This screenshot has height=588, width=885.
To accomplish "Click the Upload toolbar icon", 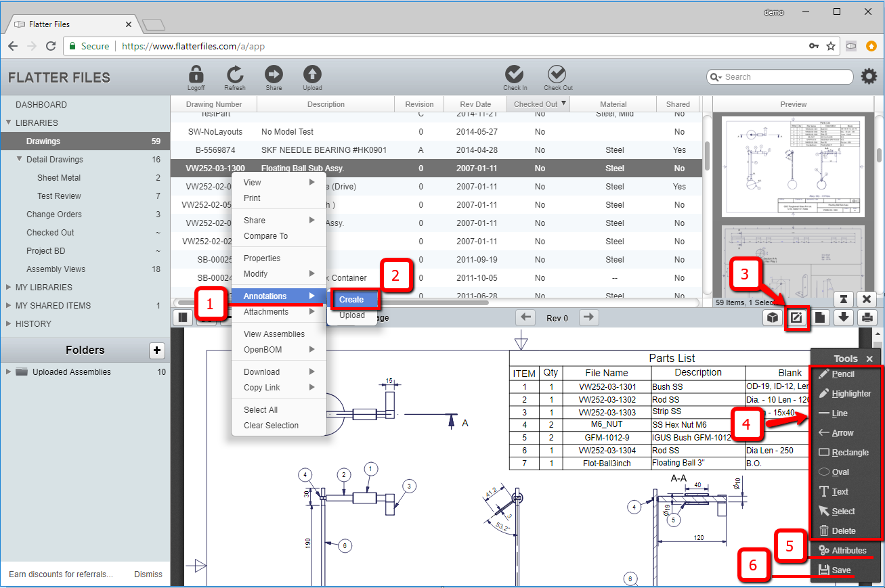I will click(312, 74).
